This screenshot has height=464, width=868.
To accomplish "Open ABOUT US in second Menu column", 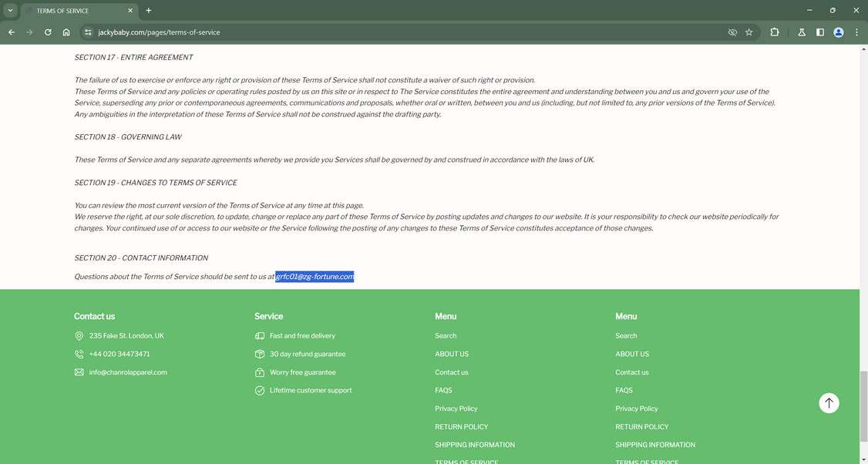I will (x=632, y=354).
